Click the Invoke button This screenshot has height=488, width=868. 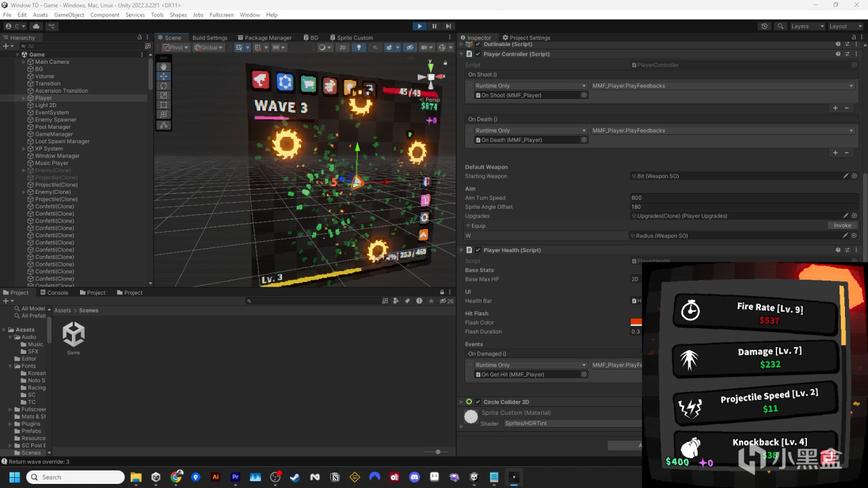pyautogui.click(x=842, y=226)
